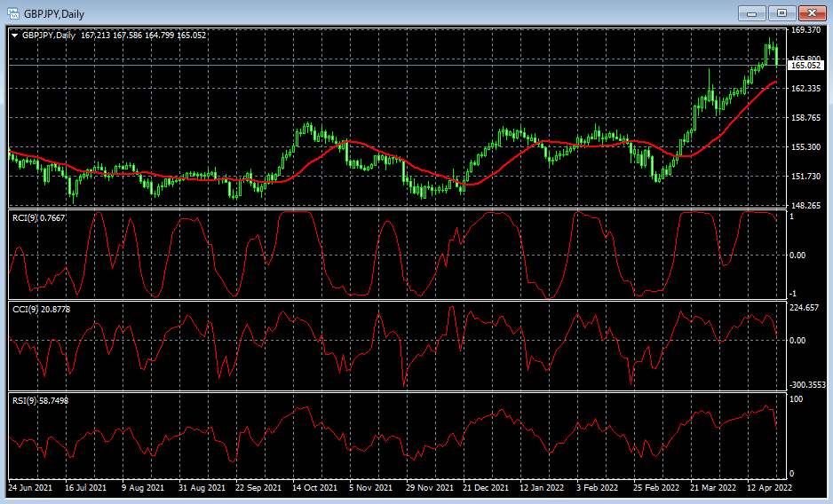The width and height of the screenshot is (833, 504).
Task: Select the CCI(9) indicator label
Action: [x=41, y=309]
